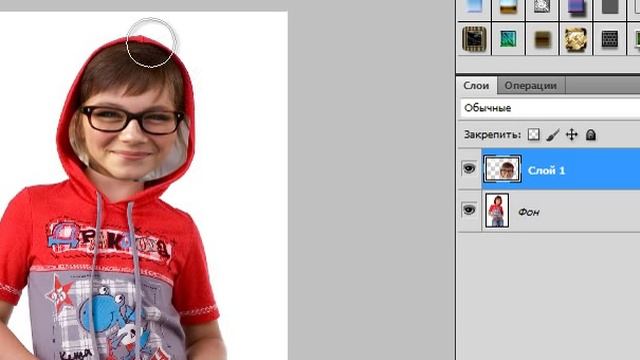640x360 pixels.
Task: Apply the solid dark gray style swatch
Action: (x=610, y=8)
